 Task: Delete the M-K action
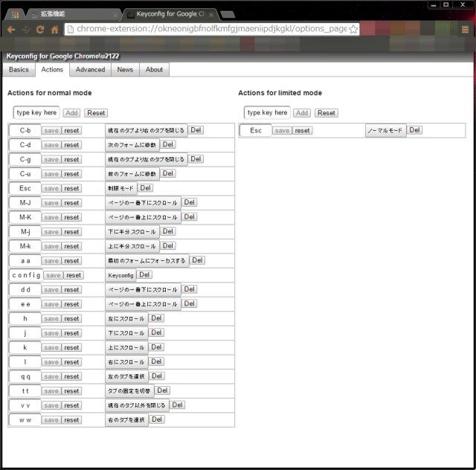pos(190,217)
